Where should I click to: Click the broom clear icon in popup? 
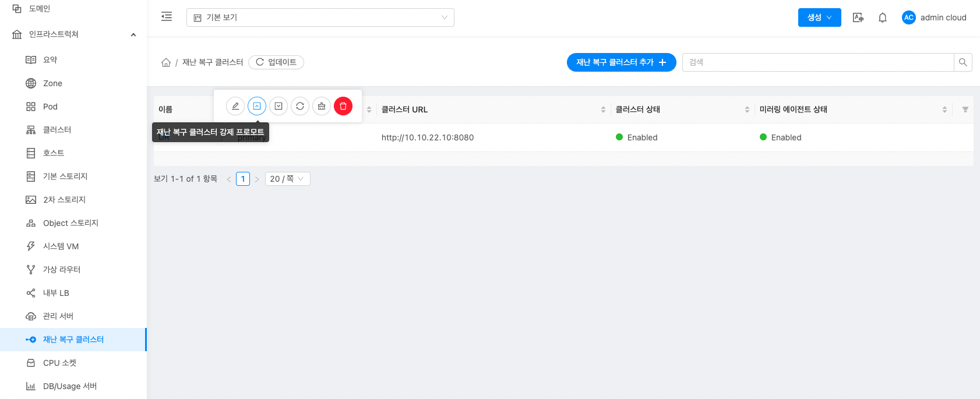322,106
